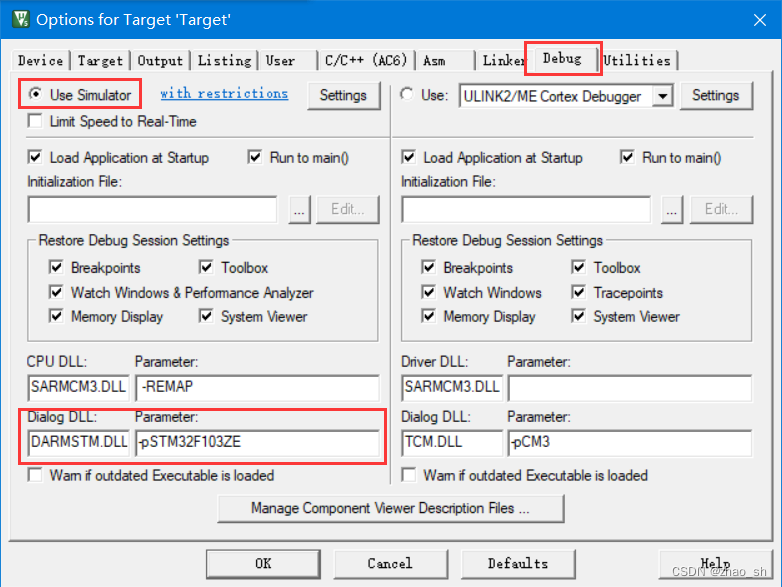Close the Options for Target dialog
This screenshot has width=782, height=587.
(x=760, y=20)
